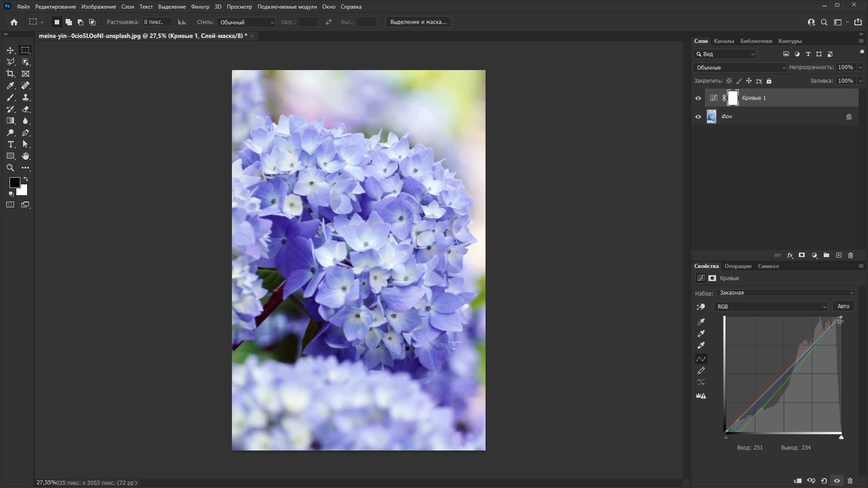Switch to the Каналы tab
This screenshot has width=868, height=488.
tap(724, 41)
